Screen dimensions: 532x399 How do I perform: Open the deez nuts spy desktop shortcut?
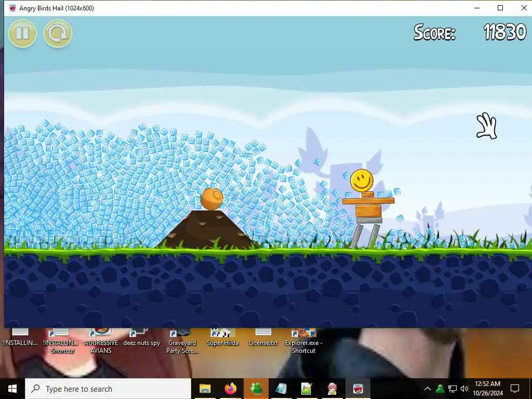[141, 338]
